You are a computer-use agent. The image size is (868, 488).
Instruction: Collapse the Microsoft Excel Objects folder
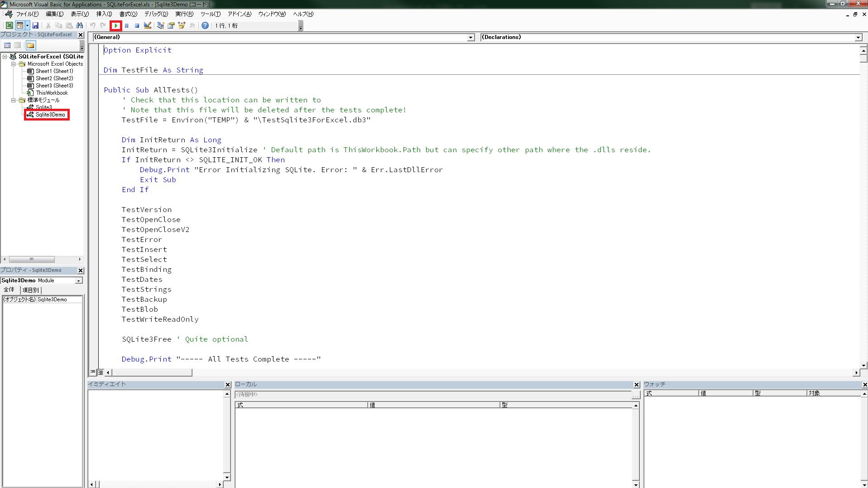point(13,63)
